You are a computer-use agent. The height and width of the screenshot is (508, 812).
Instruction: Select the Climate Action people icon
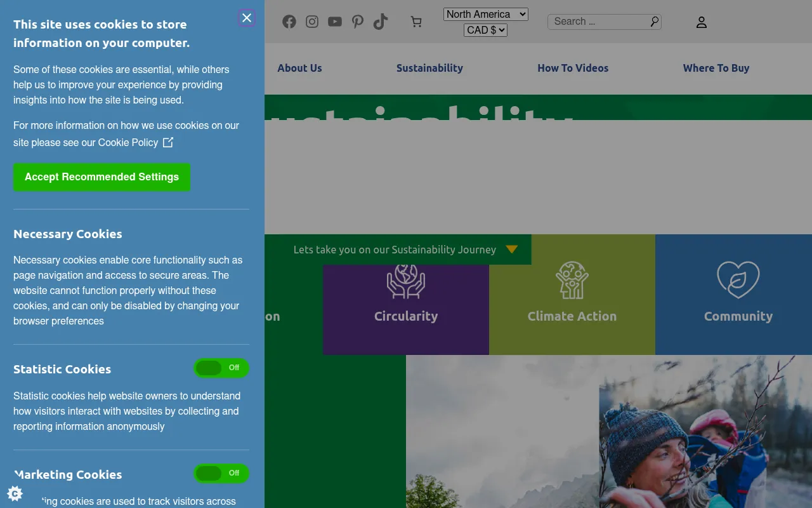tap(572, 280)
